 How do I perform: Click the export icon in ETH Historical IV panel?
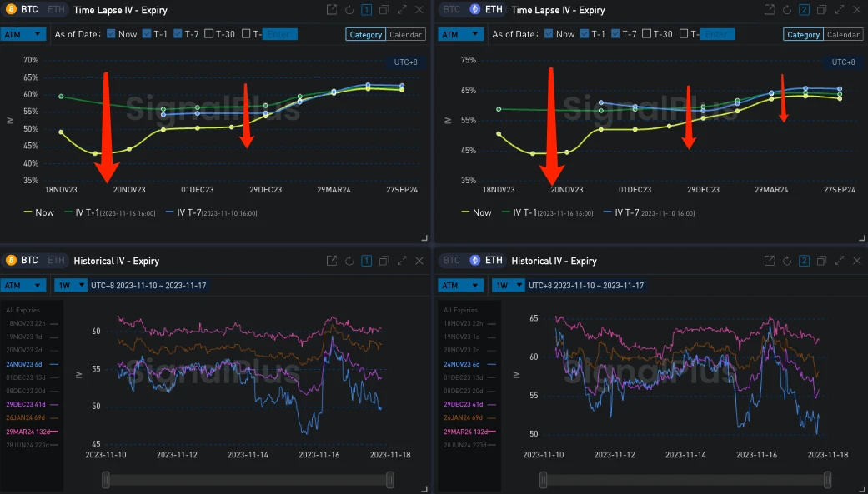pos(769,261)
